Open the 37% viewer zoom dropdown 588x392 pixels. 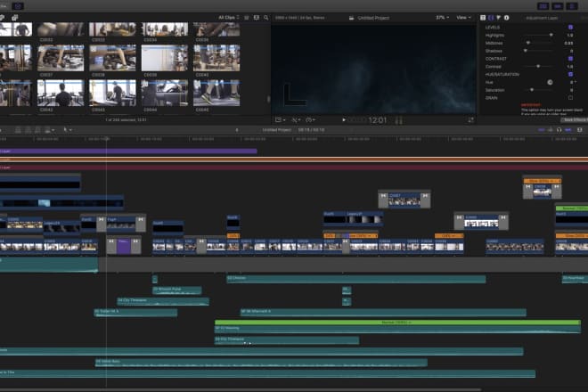(x=442, y=18)
